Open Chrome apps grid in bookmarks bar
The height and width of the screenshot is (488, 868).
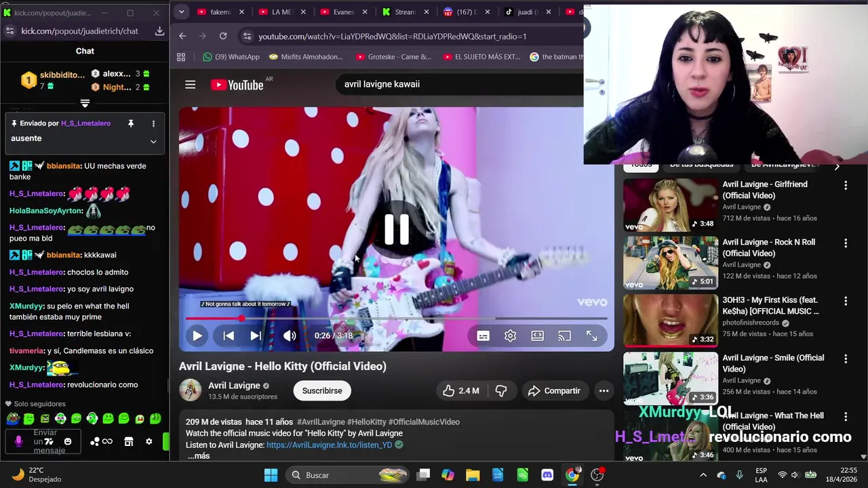point(181,57)
